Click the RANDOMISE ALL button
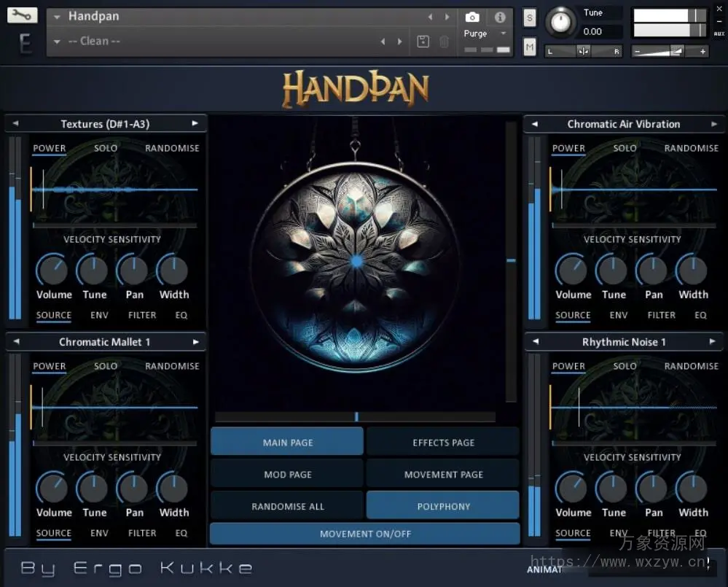This screenshot has height=587, width=728. pos(287,505)
